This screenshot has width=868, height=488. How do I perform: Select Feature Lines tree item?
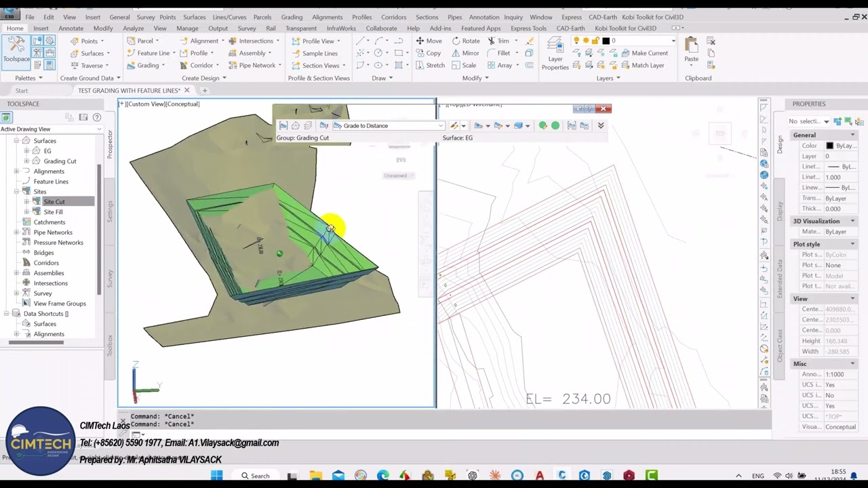click(x=51, y=181)
